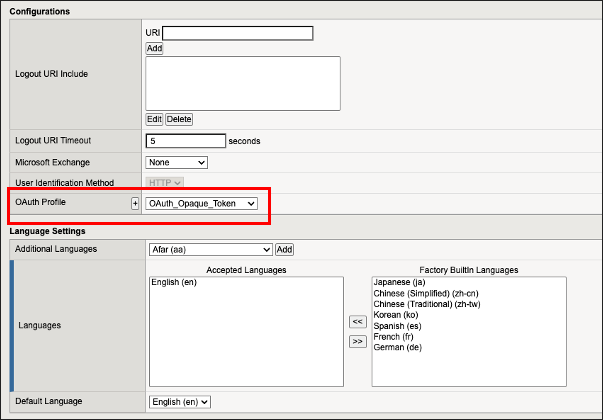
Task: Click inside the Logout URI list box
Action: coord(242,82)
